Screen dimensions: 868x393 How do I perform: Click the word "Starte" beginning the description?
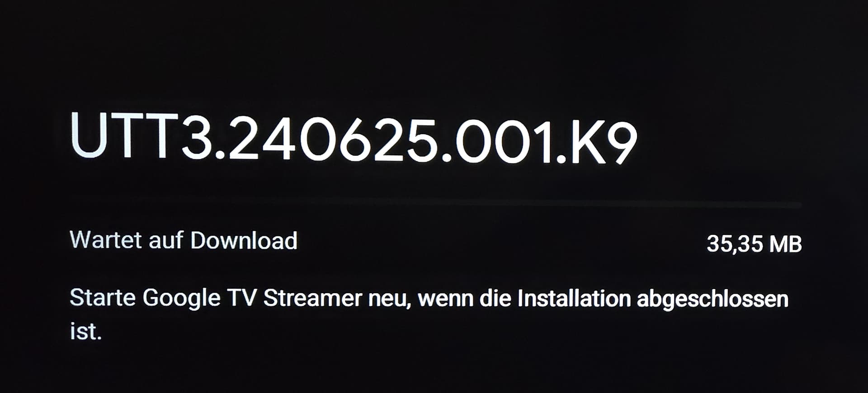point(103,298)
